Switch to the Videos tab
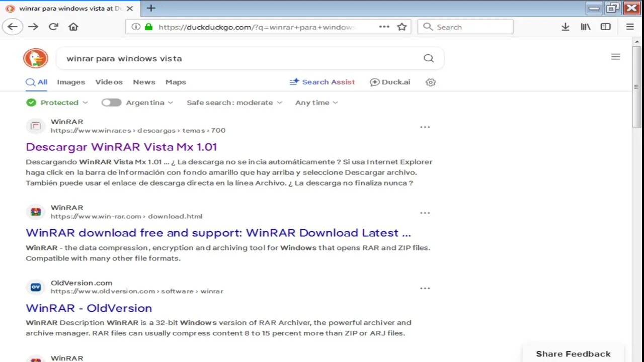Screen dimensions: 644x362 [109, 82]
